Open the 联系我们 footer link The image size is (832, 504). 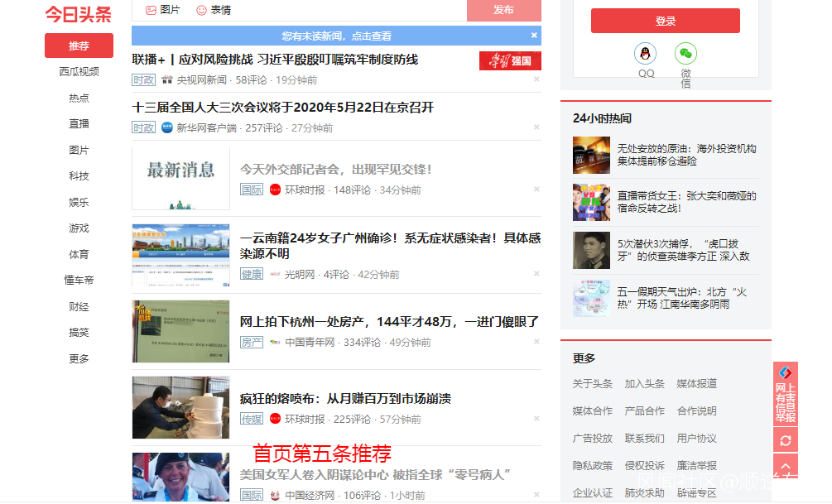click(644, 439)
